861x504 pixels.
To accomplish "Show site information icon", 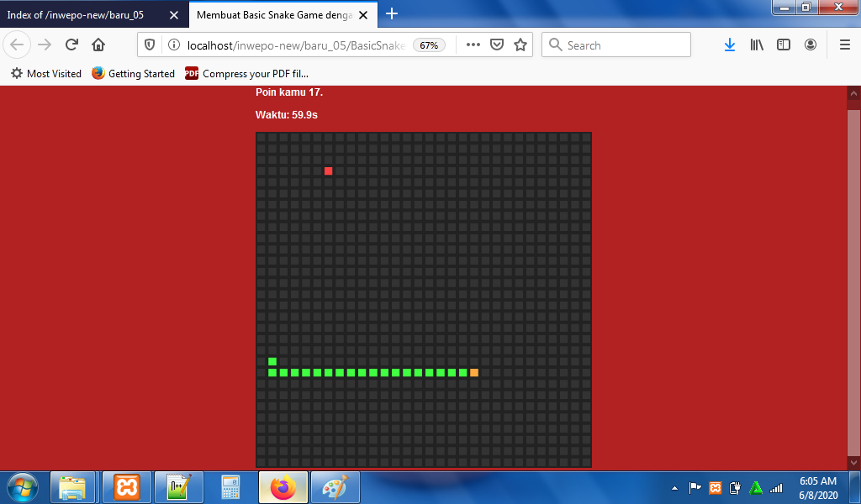I will 173,45.
